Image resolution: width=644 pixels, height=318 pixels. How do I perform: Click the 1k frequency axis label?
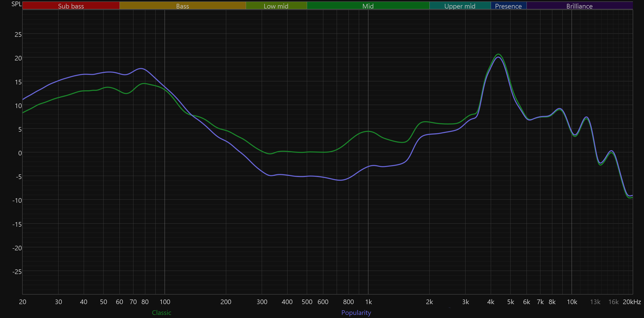point(368,302)
